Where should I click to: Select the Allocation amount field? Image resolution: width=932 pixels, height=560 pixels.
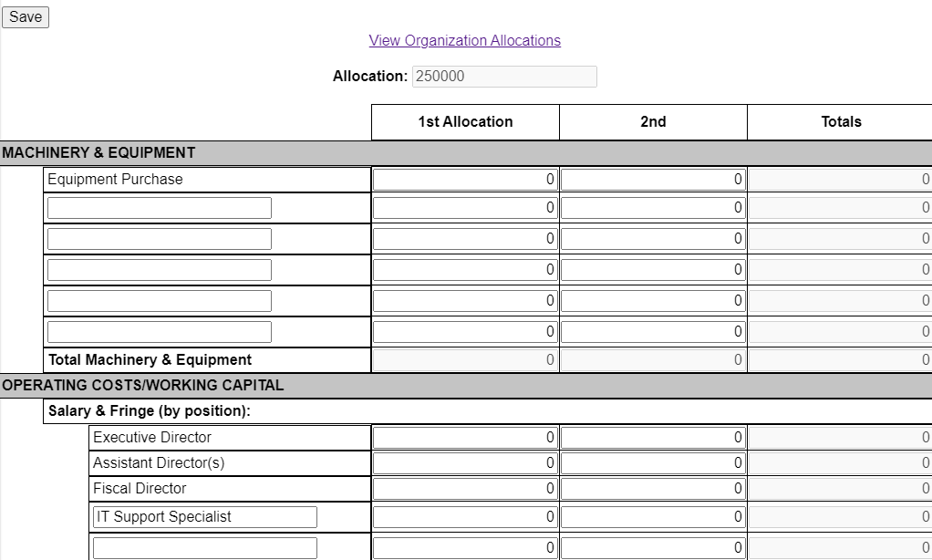(503, 76)
